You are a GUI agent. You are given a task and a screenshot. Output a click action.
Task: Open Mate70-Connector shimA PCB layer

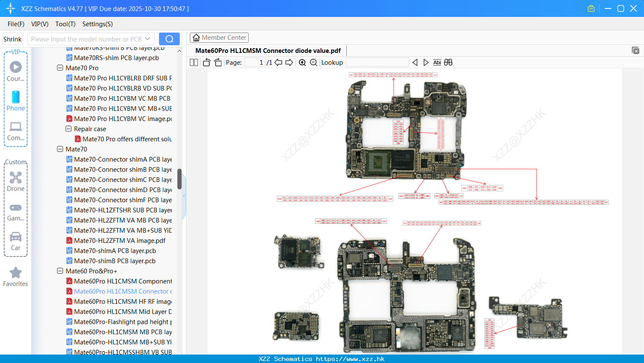pyautogui.click(x=119, y=159)
